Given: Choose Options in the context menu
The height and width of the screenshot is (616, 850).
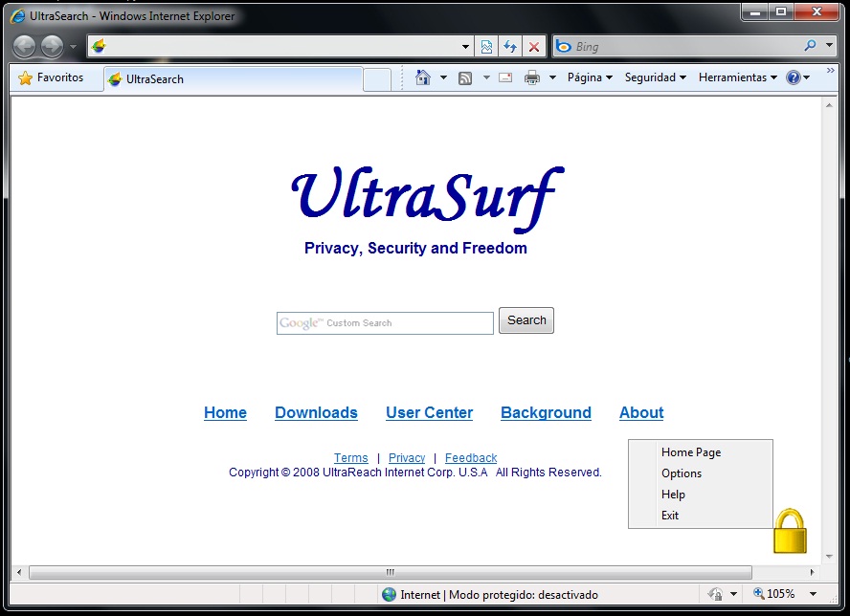Looking at the screenshot, I should pyautogui.click(x=701, y=473).
